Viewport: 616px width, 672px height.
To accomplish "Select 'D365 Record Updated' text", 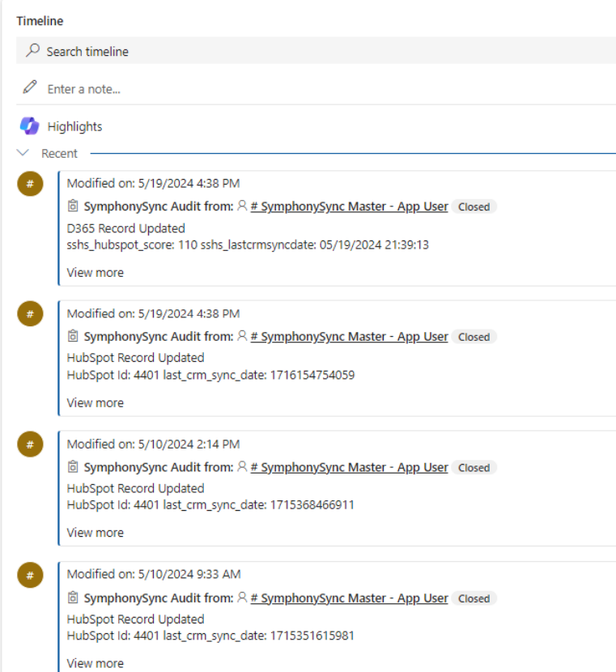I will pos(126,228).
